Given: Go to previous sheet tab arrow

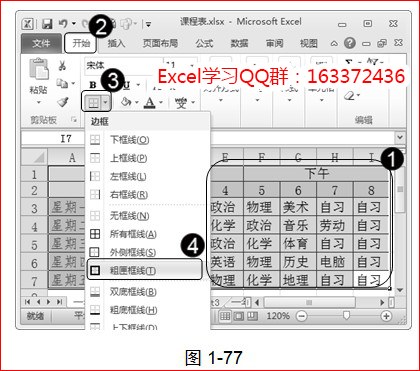Looking at the screenshot, I should 38,302.
